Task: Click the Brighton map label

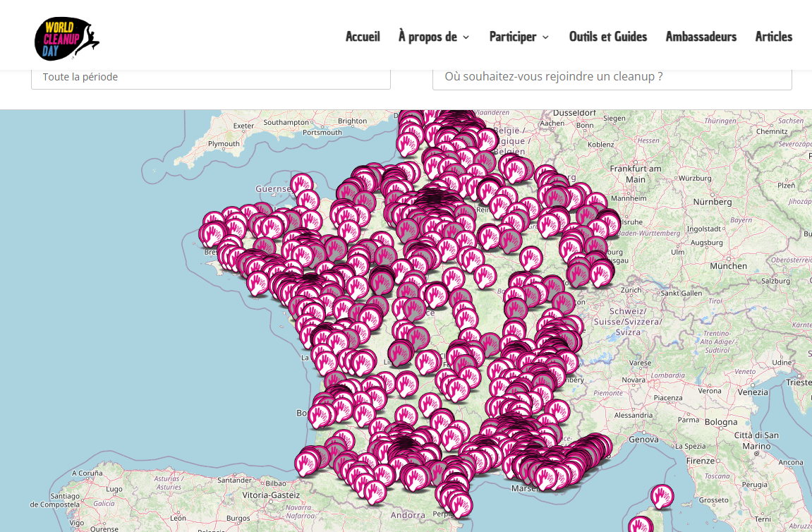Action: pos(352,121)
